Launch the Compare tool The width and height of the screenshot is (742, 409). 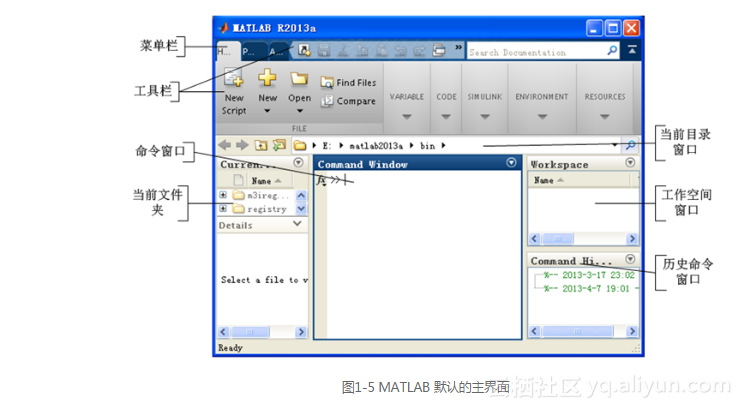[348, 101]
